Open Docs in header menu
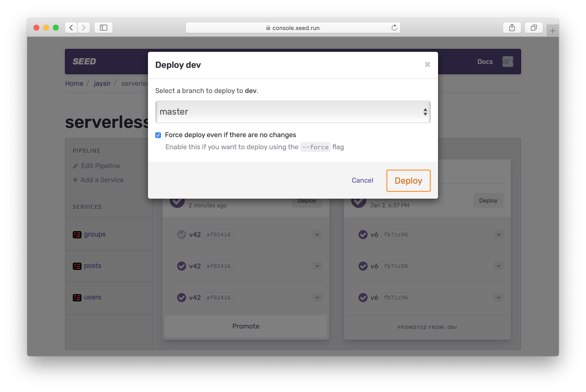The image size is (586, 392). 485,62
